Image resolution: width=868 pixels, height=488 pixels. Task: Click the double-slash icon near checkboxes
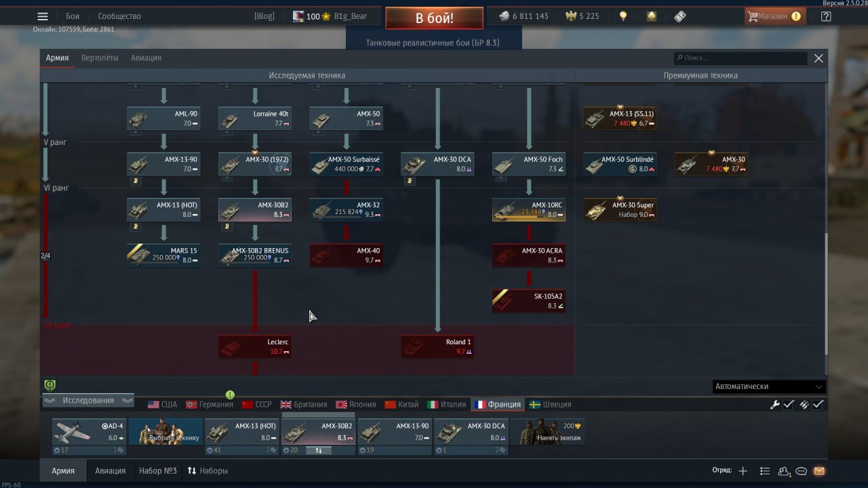pyautogui.click(x=804, y=405)
